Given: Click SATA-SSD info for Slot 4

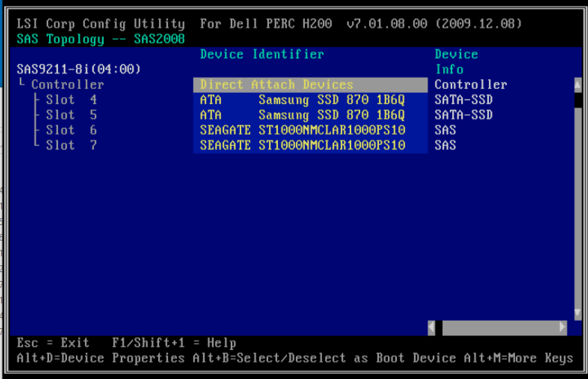Looking at the screenshot, I should click(x=463, y=100).
